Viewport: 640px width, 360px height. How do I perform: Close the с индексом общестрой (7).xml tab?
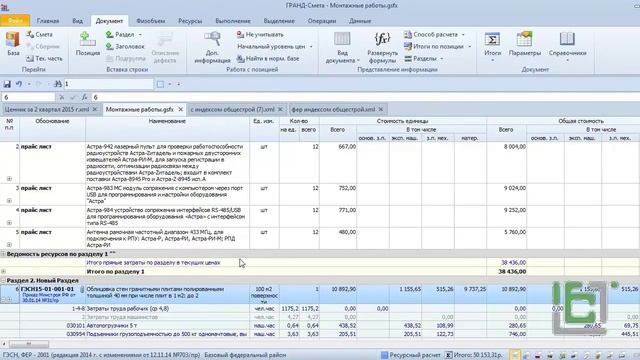click(280, 109)
